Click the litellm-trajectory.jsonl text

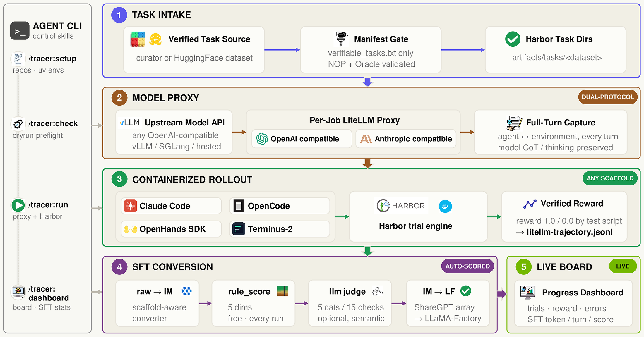(569, 232)
